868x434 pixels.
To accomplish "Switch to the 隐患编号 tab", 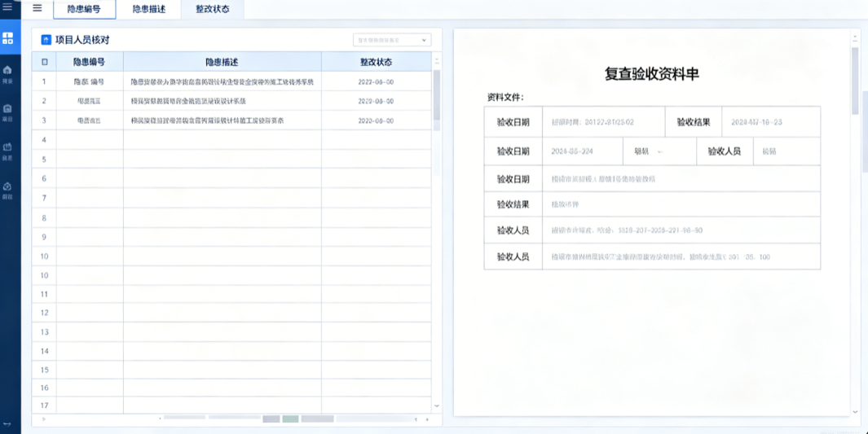I will 84,10.
